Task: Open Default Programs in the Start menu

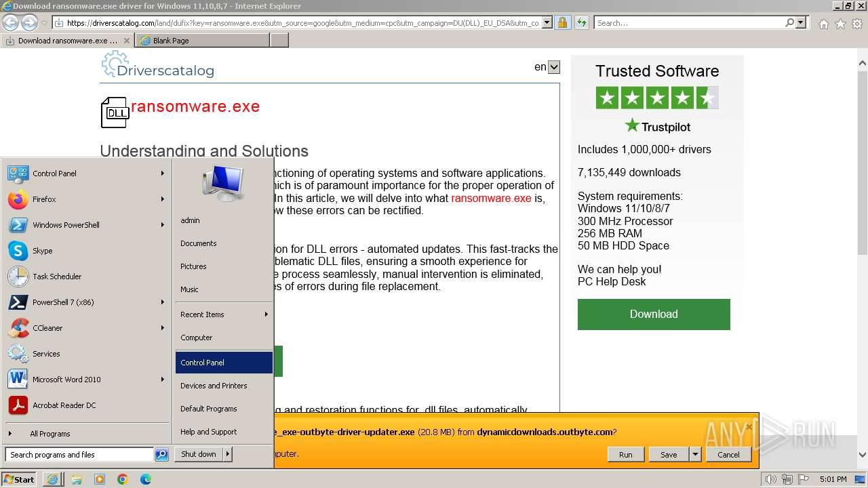Action: (x=224, y=409)
